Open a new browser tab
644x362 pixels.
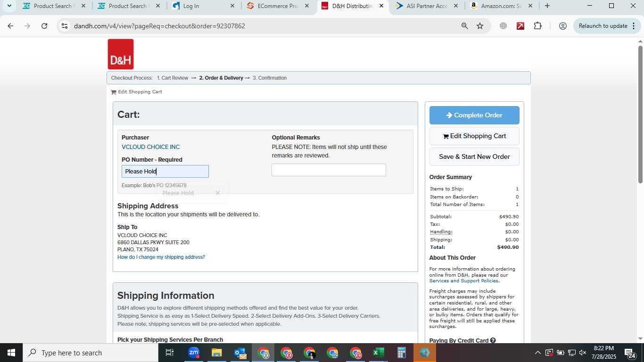547,6
